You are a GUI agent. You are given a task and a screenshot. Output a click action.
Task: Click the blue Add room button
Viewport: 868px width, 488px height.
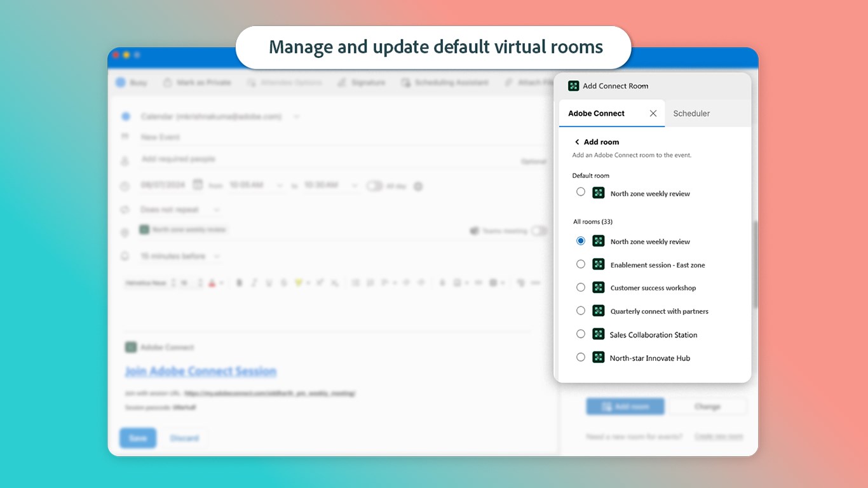[x=625, y=407]
